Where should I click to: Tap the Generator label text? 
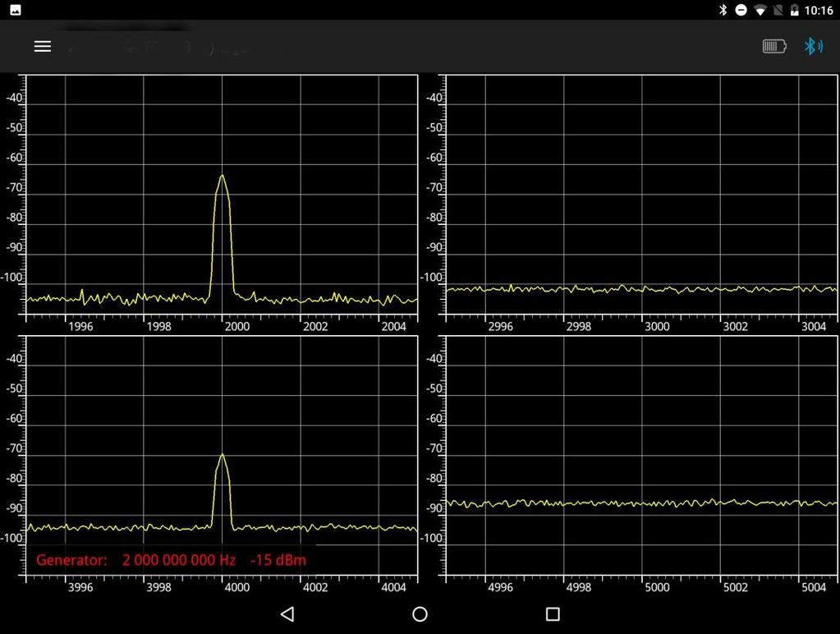click(71, 560)
